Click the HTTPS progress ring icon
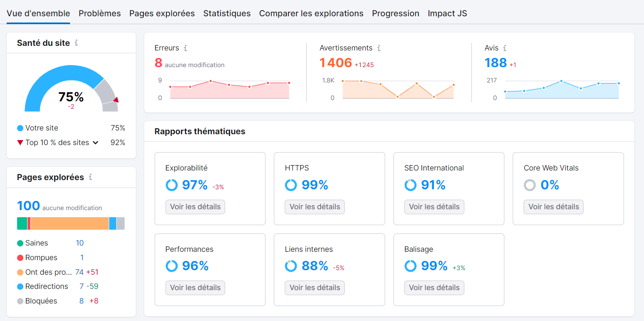Screen dimensions: 644x321 coord(291,185)
